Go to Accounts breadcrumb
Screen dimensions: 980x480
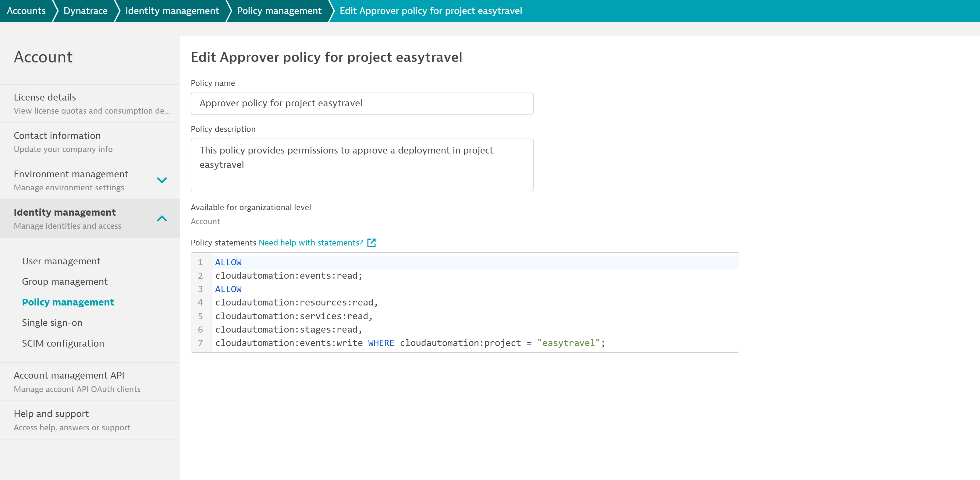point(26,11)
